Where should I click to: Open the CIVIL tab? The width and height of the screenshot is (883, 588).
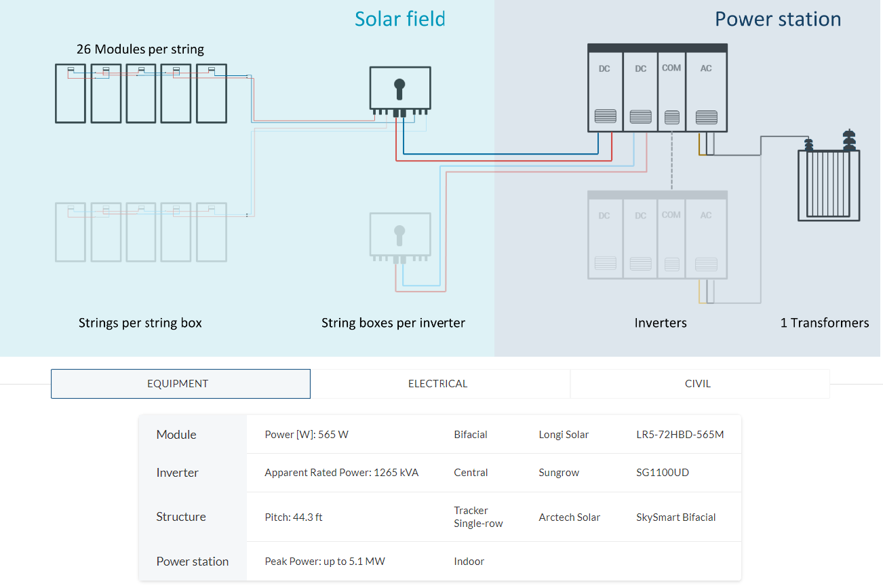click(x=698, y=384)
